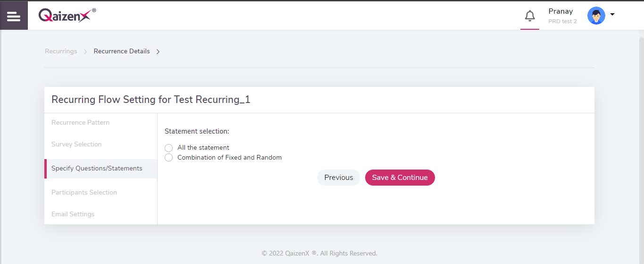644x264 pixels.
Task: Expand the profile dropdown arrow
Action: coord(612,15)
